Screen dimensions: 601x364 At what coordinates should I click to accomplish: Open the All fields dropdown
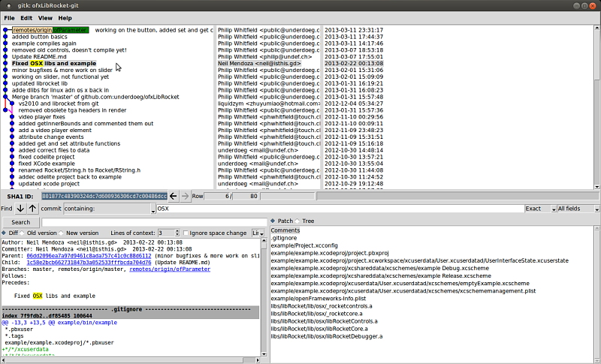coord(578,208)
